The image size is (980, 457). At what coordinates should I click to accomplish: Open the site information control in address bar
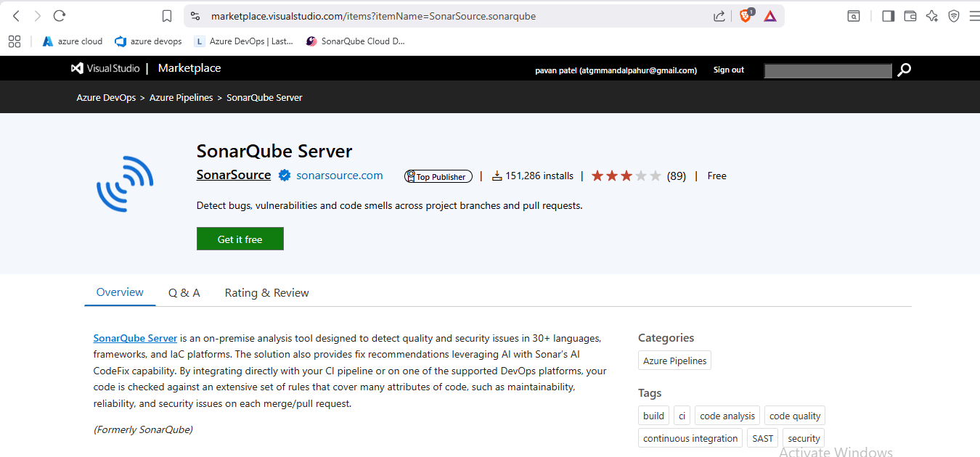point(195,16)
